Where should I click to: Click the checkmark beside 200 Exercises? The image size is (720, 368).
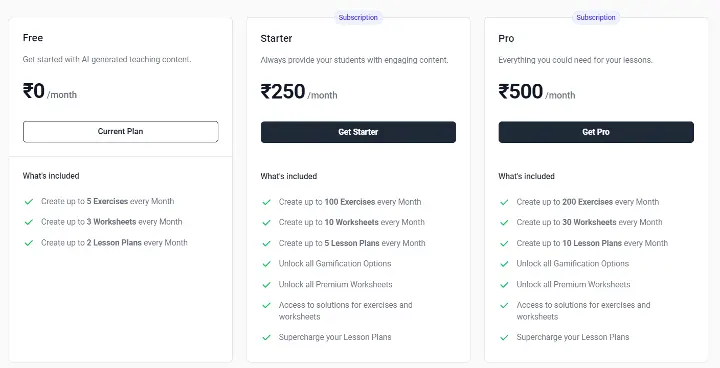[504, 202]
